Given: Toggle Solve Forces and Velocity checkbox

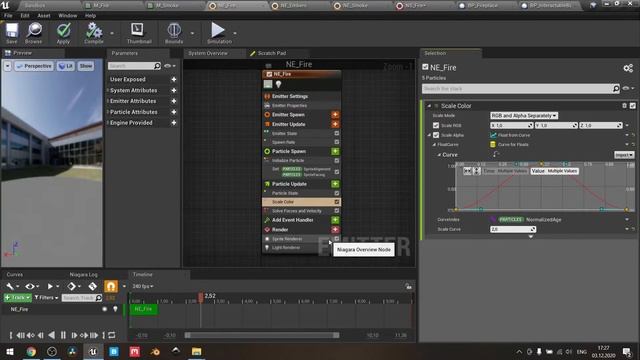Looking at the screenshot, I should 337,211.
